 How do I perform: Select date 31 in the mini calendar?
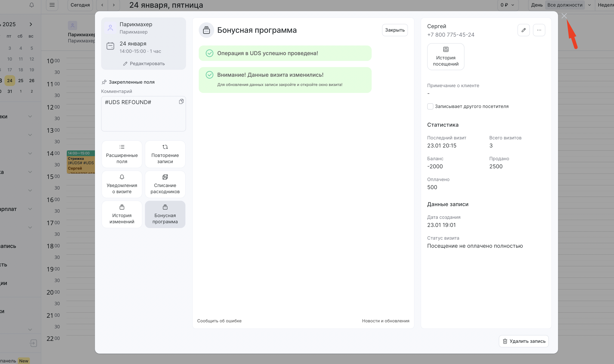10,91
